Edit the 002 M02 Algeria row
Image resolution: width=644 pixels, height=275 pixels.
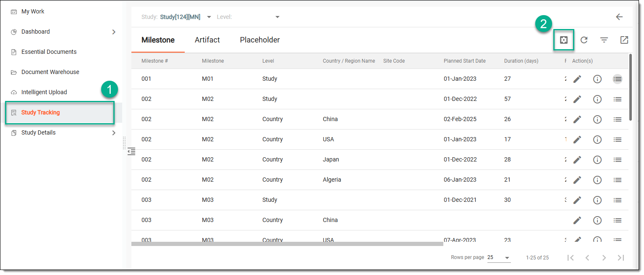pyautogui.click(x=577, y=180)
